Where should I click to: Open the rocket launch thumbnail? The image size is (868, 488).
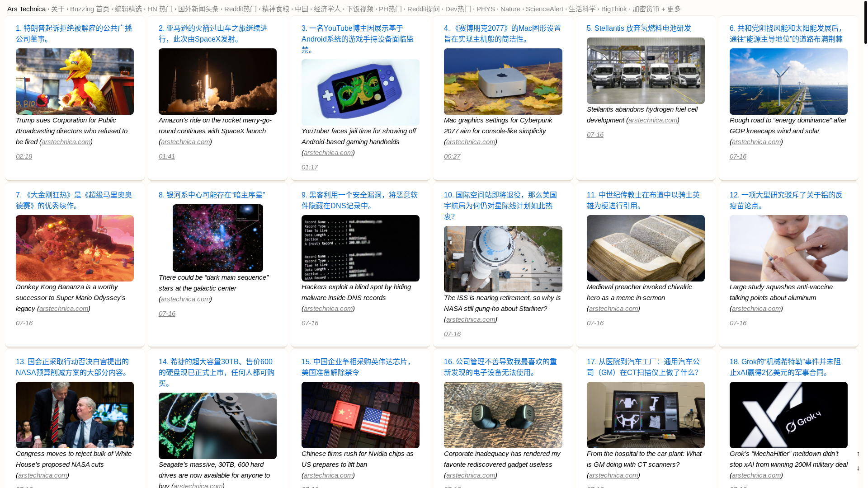pyautogui.click(x=217, y=81)
